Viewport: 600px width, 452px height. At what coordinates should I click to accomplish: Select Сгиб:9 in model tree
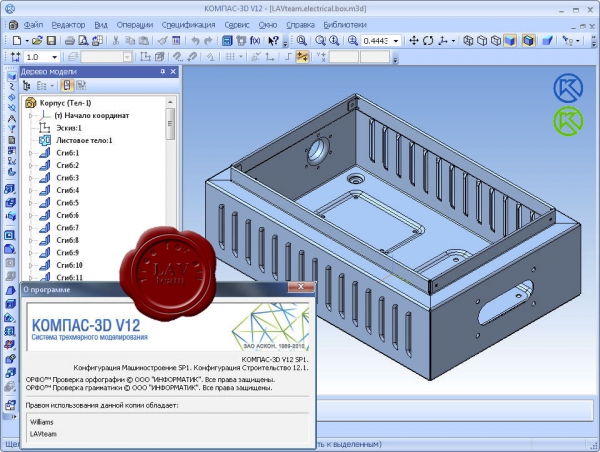tap(67, 253)
